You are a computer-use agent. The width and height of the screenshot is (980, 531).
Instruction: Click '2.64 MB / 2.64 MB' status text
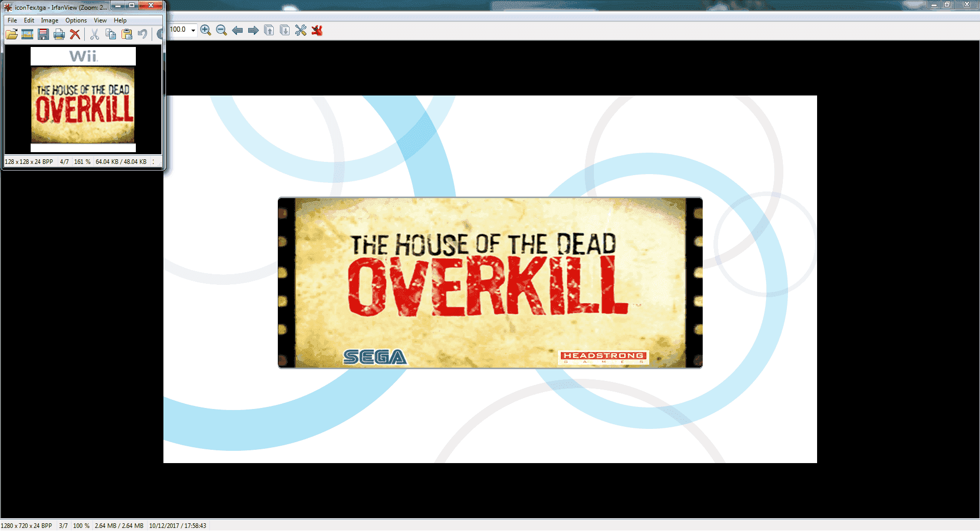pos(119,526)
